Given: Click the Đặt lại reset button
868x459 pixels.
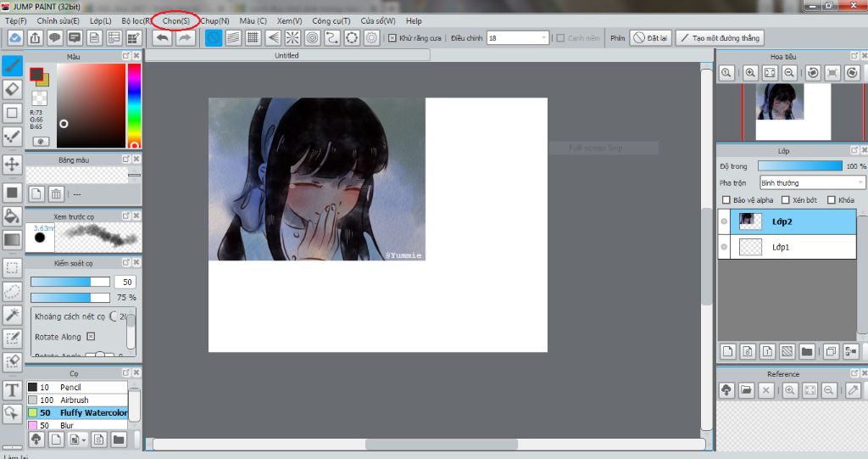Looking at the screenshot, I should (650, 37).
